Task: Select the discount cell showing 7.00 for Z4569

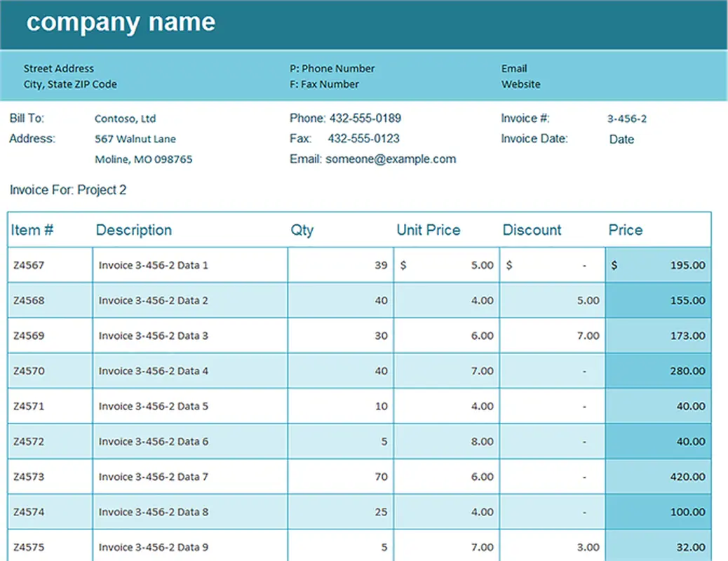Action: point(588,336)
